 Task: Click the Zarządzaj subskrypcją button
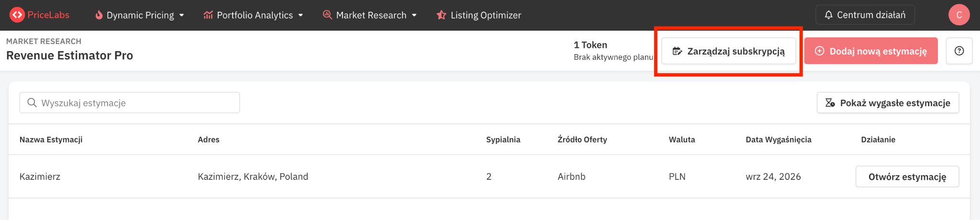(729, 51)
